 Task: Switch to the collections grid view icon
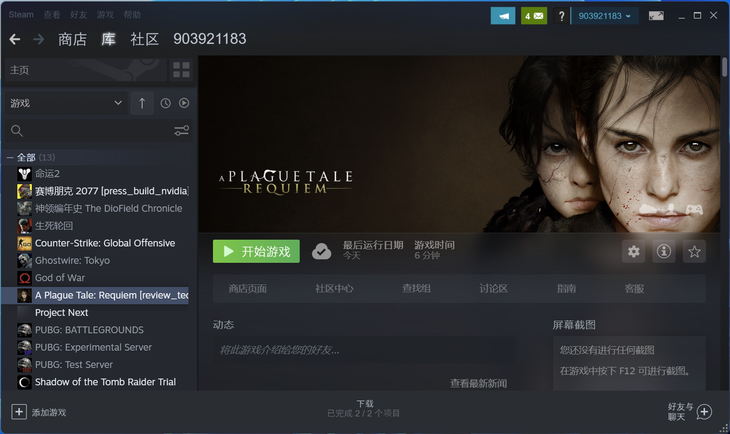coord(181,70)
